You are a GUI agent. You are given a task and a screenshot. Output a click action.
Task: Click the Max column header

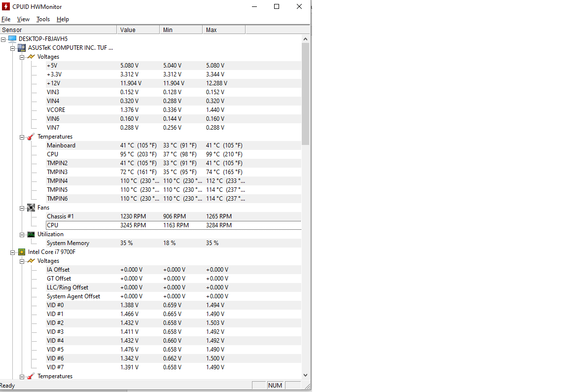pyautogui.click(x=224, y=30)
